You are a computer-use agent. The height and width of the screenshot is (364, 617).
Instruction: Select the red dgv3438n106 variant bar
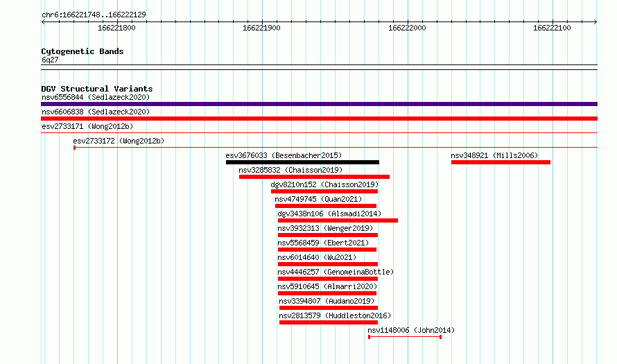[x=338, y=220]
